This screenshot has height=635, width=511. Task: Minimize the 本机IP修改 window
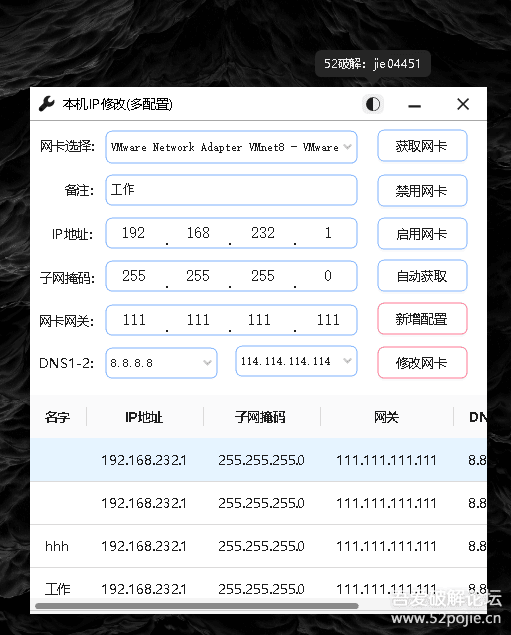click(x=414, y=105)
